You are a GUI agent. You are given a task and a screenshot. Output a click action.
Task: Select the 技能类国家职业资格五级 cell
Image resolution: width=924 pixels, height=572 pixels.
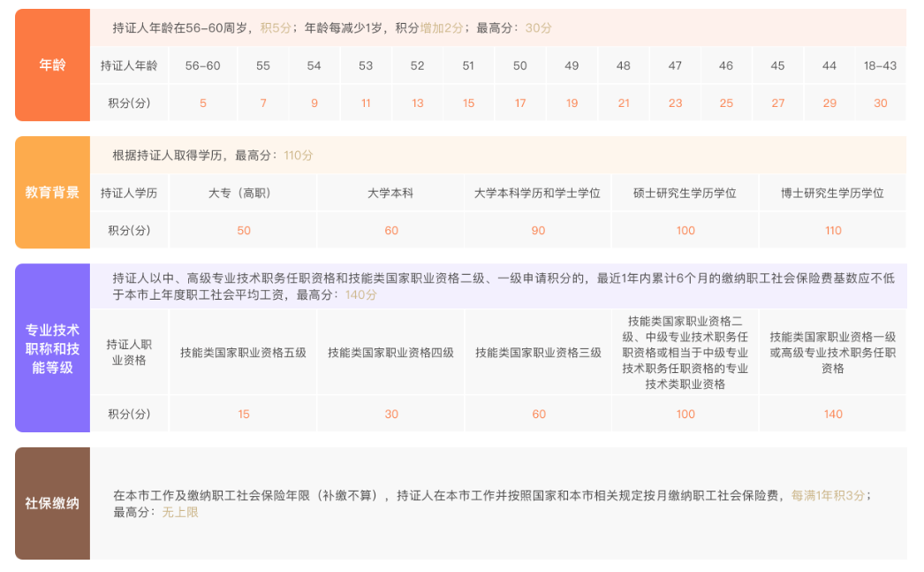coord(243,352)
